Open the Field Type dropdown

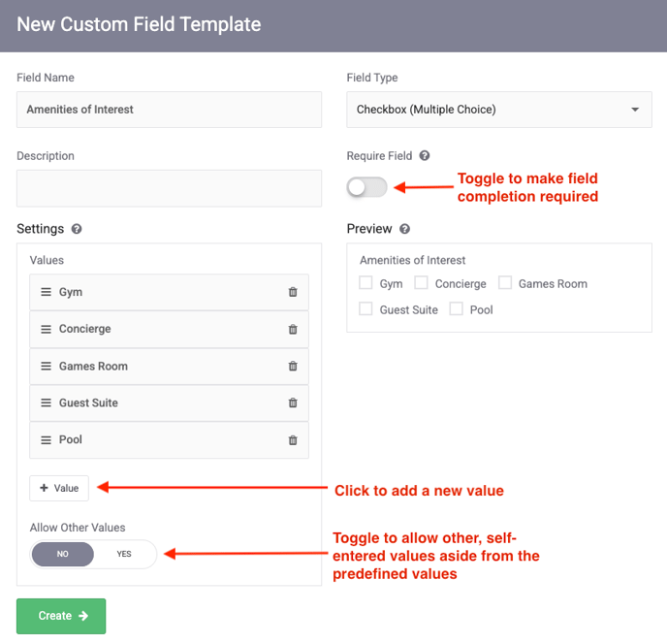(x=499, y=110)
